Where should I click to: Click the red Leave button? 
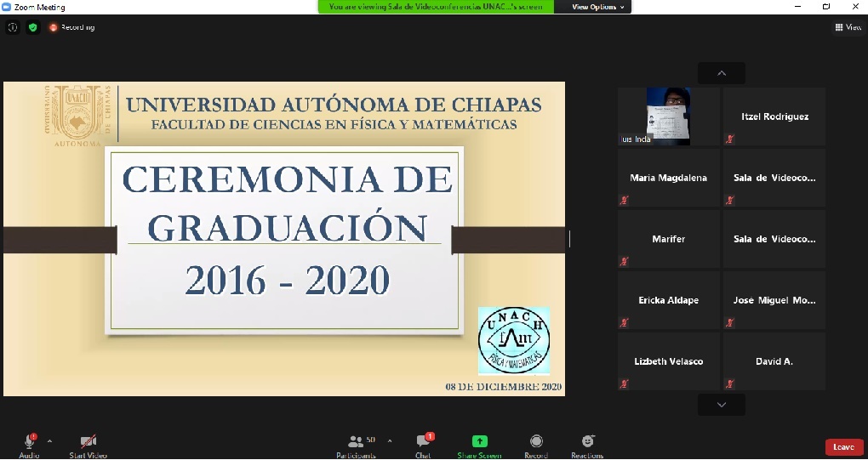pyautogui.click(x=843, y=446)
